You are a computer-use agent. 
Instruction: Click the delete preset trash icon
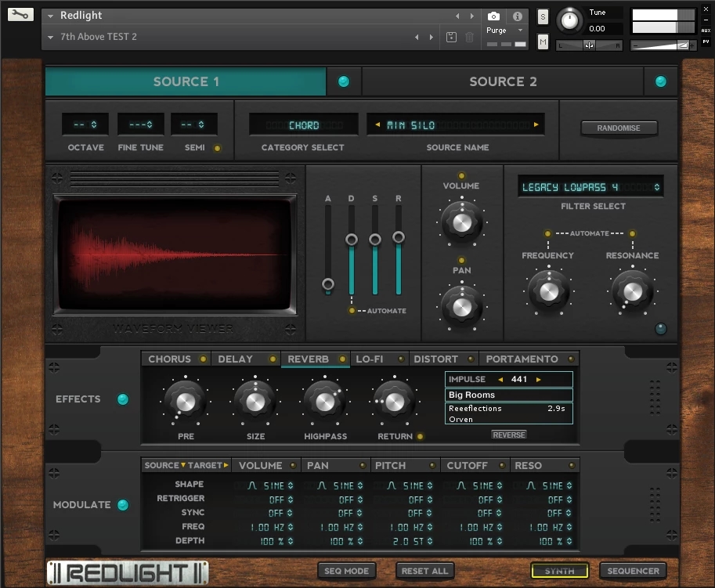point(469,37)
